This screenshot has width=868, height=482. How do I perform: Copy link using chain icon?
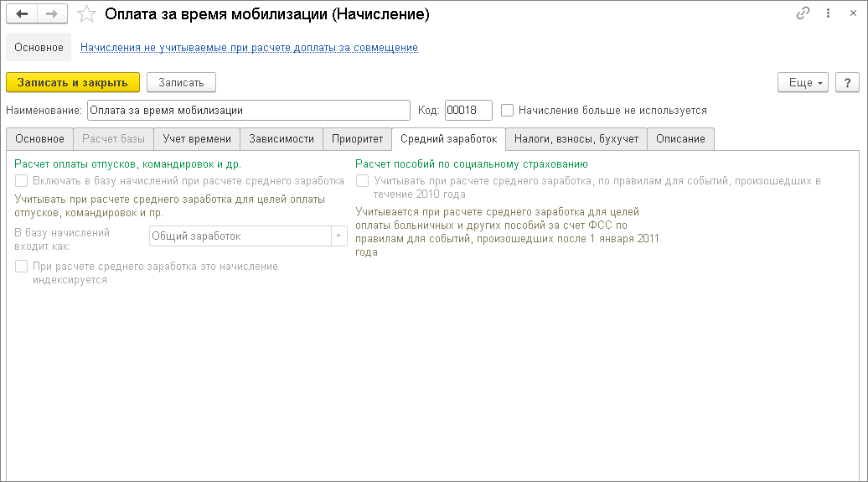point(803,14)
